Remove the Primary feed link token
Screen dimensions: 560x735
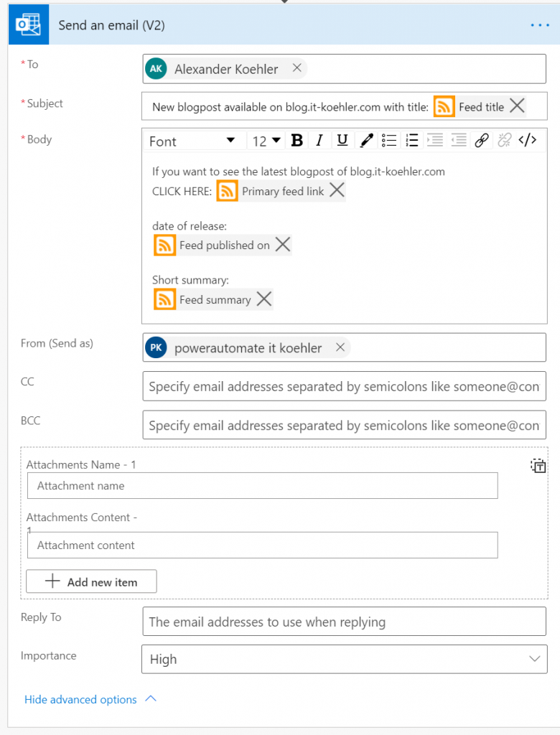337,190
